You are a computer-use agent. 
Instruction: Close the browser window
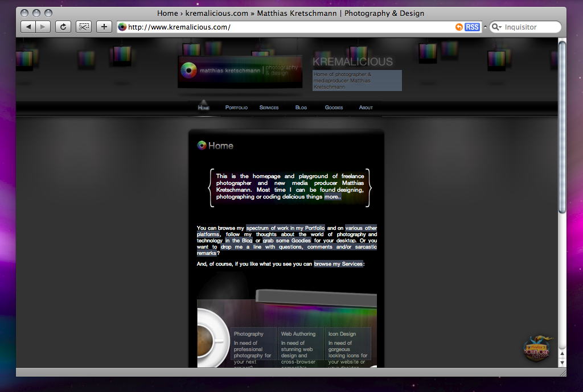(x=24, y=14)
